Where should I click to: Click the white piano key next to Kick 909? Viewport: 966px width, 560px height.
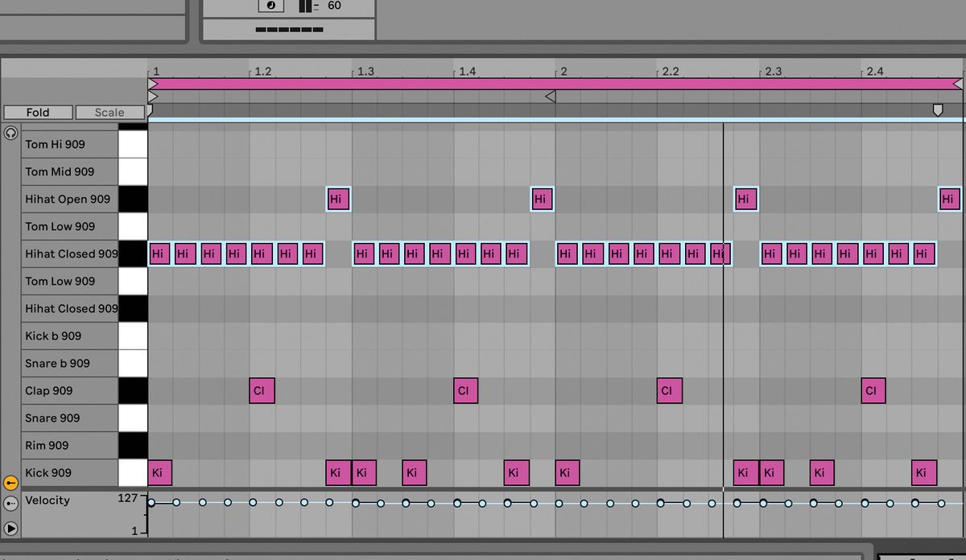tap(133, 472)
